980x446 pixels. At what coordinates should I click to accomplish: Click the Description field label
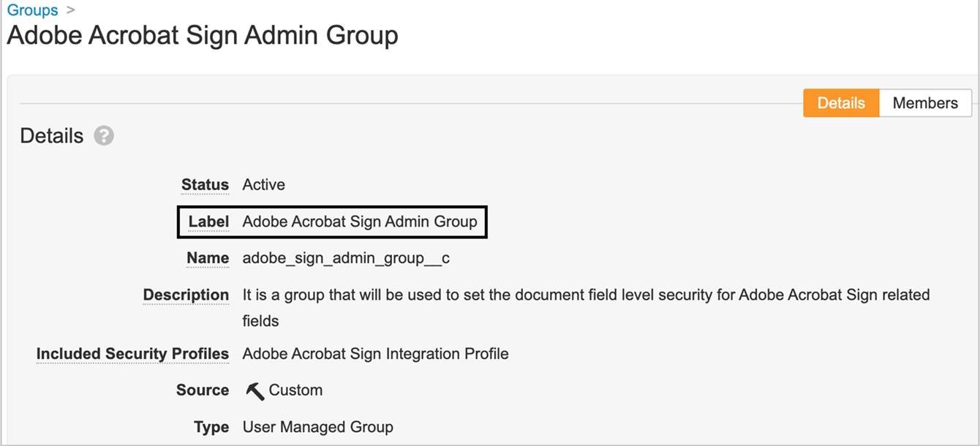186,295
